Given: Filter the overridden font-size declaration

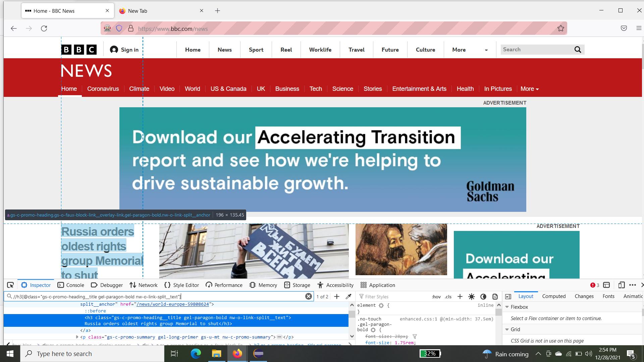Looking at the screenshot, I should (x=415, y=336).
